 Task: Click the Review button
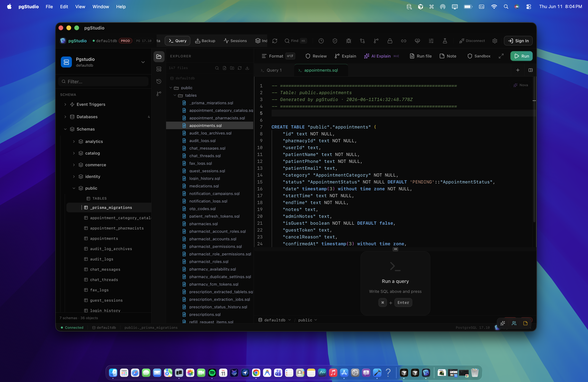pyautogui.click(x=316, y=56)
